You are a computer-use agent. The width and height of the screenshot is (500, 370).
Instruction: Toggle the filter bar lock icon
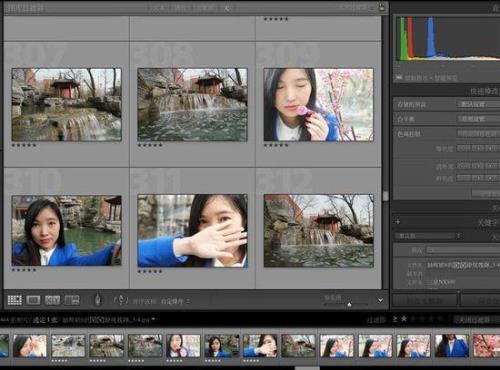382,6
